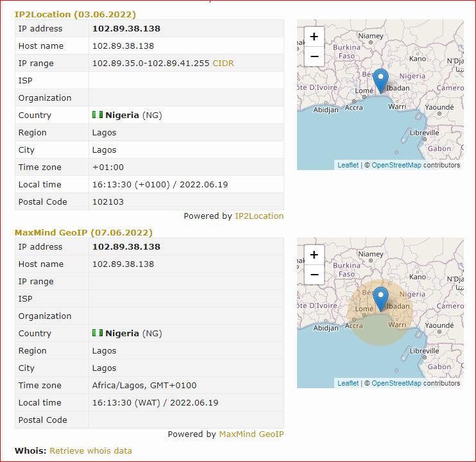
Task: Zoom out on the MaxMind GeoIP map
Action: click(314, 275)
